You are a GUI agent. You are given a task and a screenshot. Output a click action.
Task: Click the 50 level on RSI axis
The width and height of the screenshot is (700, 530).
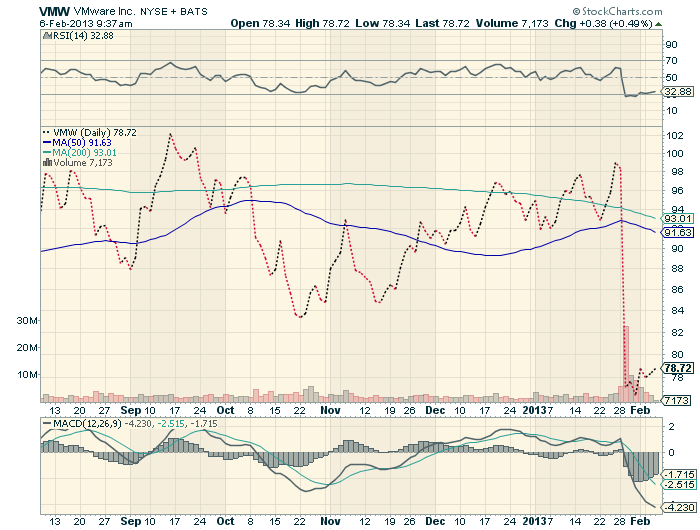(671, 78)
